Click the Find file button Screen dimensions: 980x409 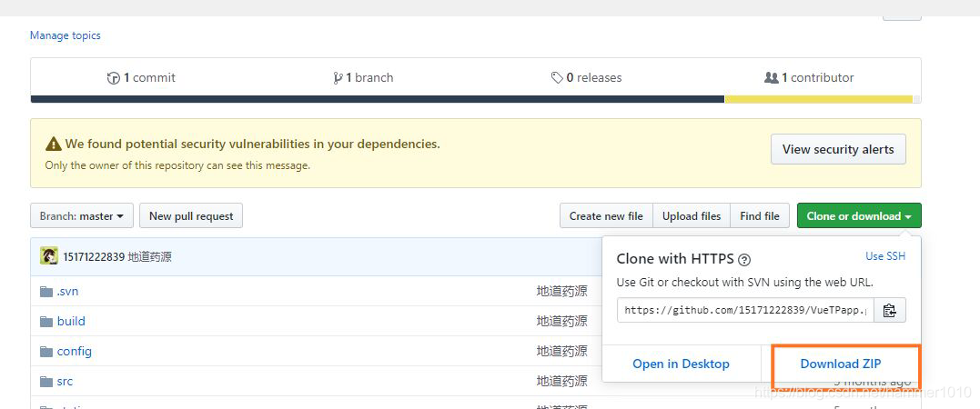pos(760,216)
